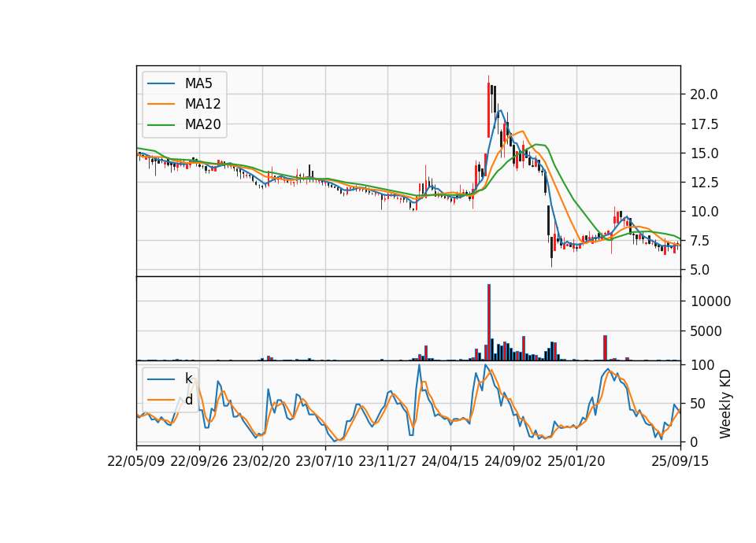The image size is (756, 543).
Task: Click the 22/09/26 date tick label
Action: pos(199,461)
